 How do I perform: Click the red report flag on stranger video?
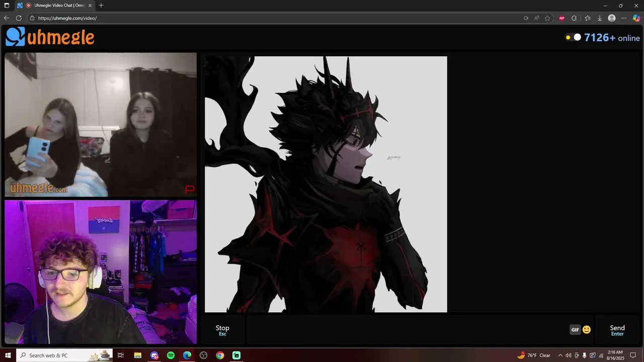pyautogui.click(x=190, y=189)
